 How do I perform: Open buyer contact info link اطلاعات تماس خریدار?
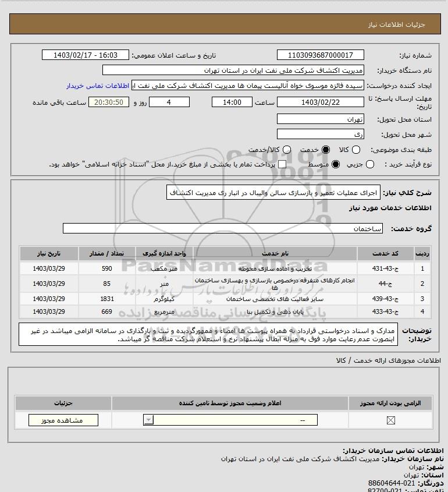click(x=98, y=86)
